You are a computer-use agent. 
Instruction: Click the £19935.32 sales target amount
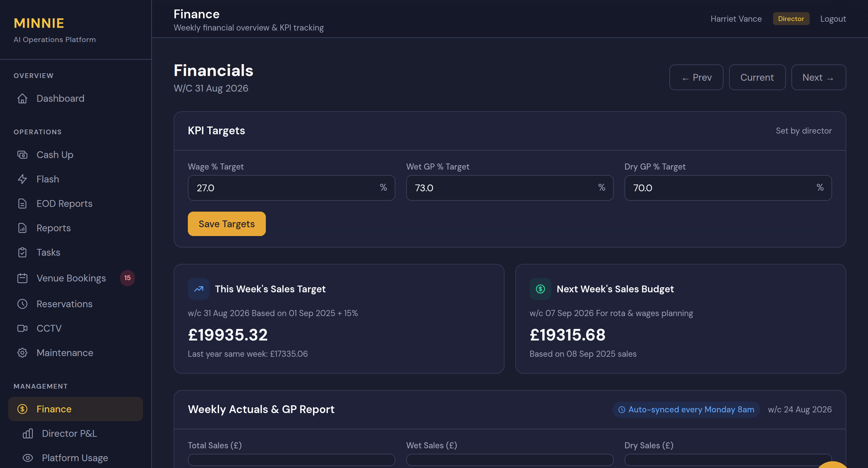click(228, 335)
